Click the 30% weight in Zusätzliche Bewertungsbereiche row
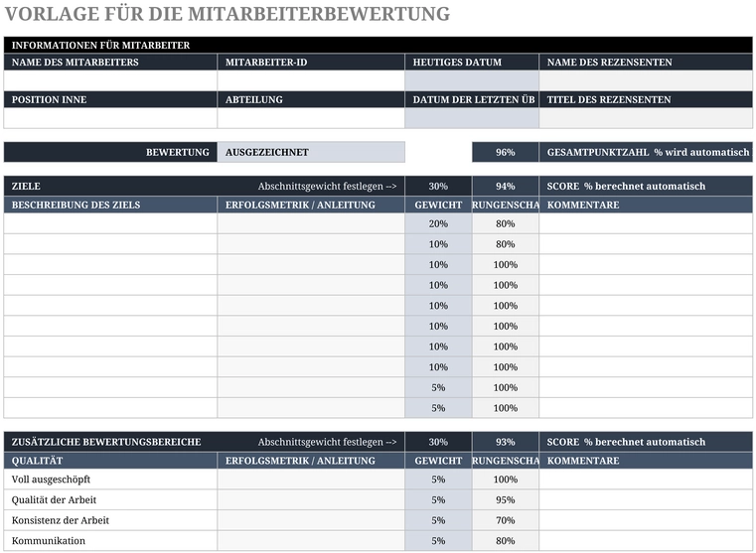 438,442
